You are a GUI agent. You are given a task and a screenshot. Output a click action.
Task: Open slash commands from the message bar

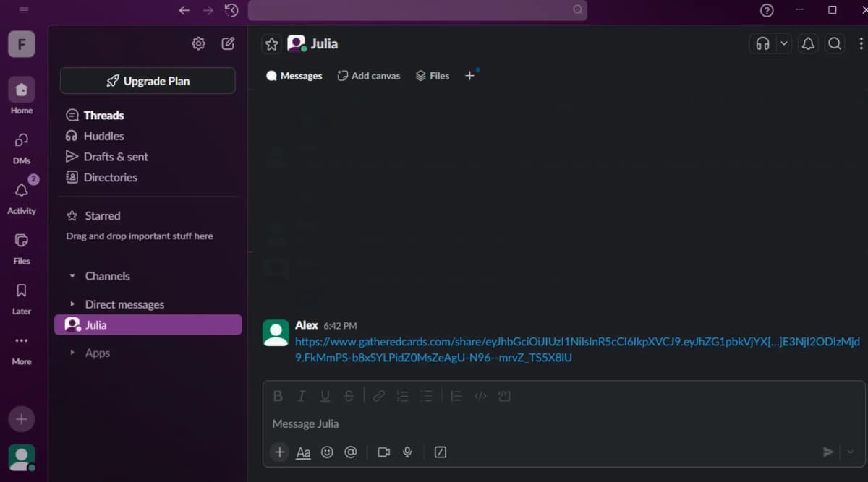point(440,452)
